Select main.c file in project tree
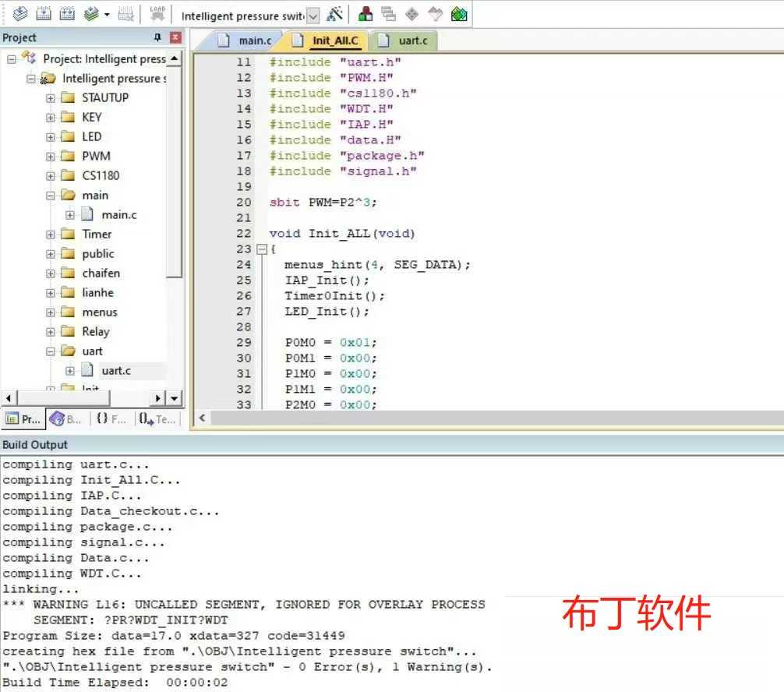 click(119, 214)
